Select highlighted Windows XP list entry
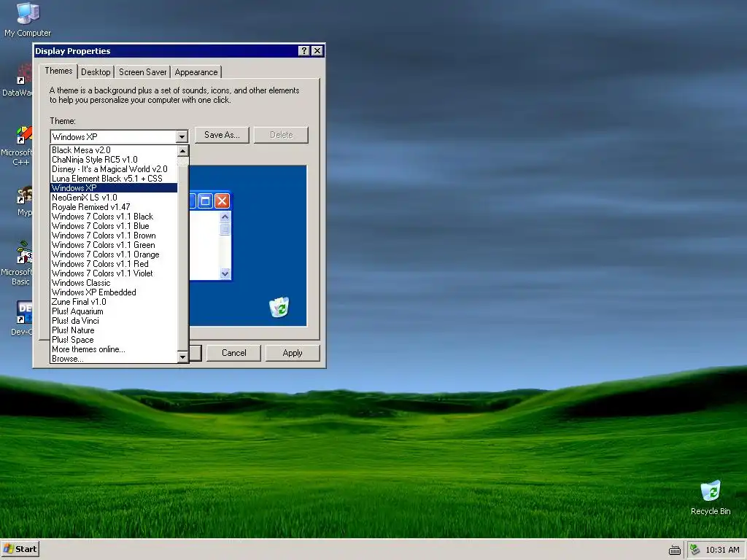The width and height of the screenshot is (747, 560). coord(114,188)
